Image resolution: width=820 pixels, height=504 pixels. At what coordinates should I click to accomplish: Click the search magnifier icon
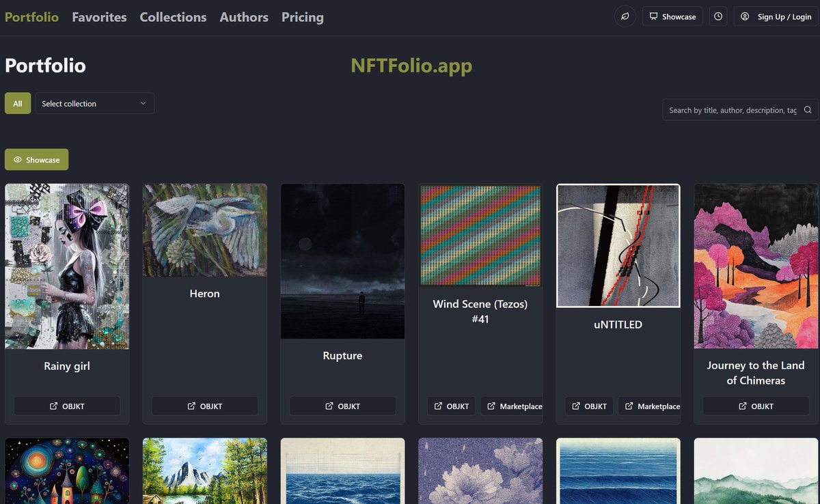point(807,110)
